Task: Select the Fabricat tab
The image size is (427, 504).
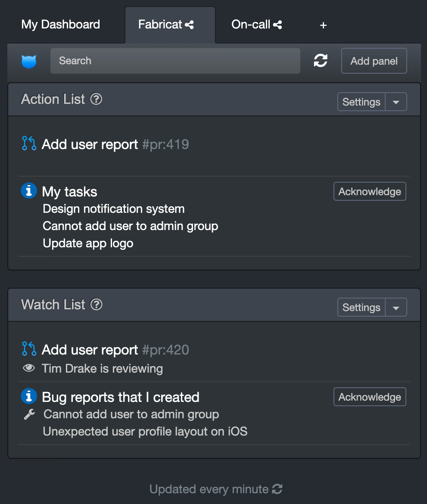Action: [x=170, y=25]
